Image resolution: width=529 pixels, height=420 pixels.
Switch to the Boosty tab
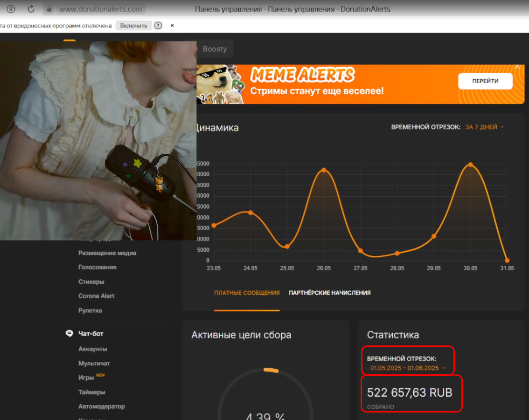(215, 49)
